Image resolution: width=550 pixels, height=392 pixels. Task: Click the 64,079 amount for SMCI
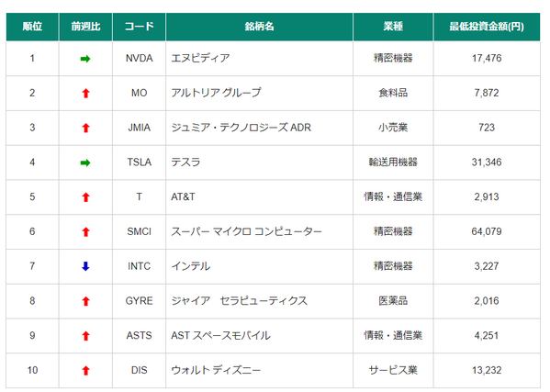[487, 231]
